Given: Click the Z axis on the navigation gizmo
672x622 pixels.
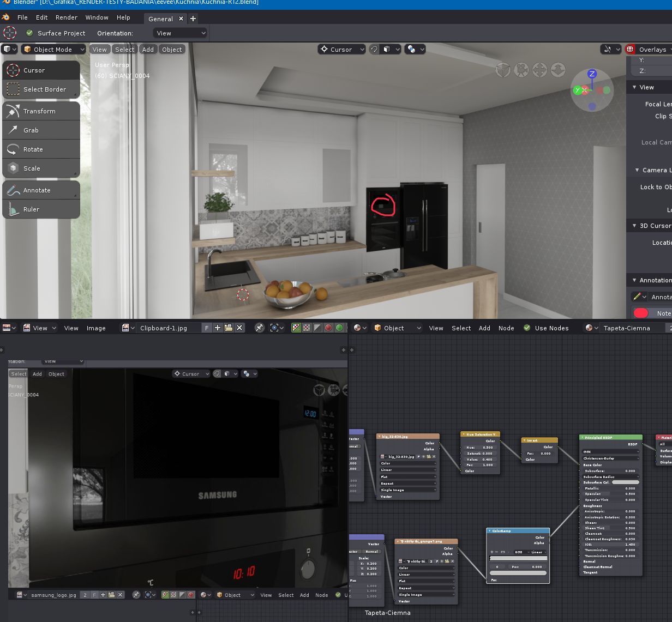Looking at the screenshot, I should (592, 74).
